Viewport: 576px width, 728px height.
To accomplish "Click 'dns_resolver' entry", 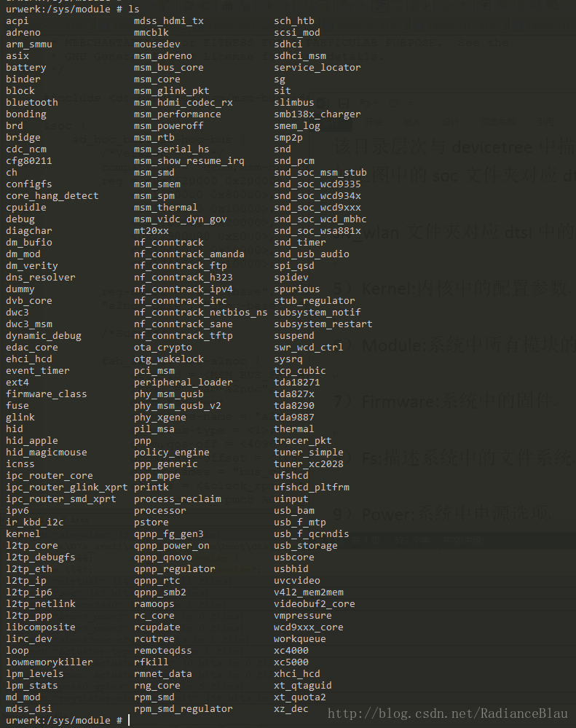I will 40,277.
